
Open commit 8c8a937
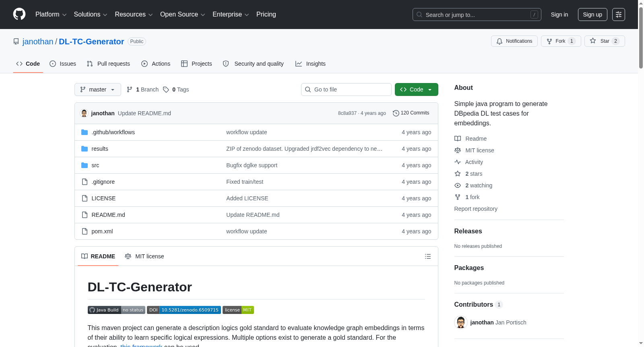coord(347,113)
